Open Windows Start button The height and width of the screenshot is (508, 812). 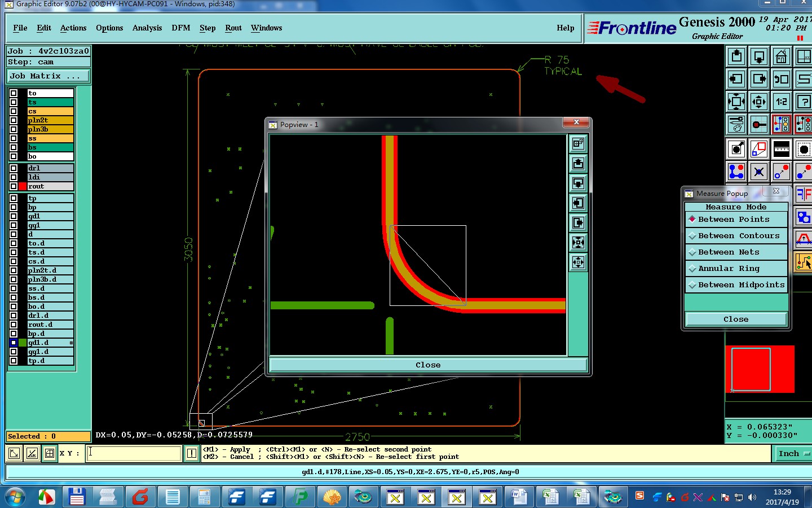pos(15,497)
